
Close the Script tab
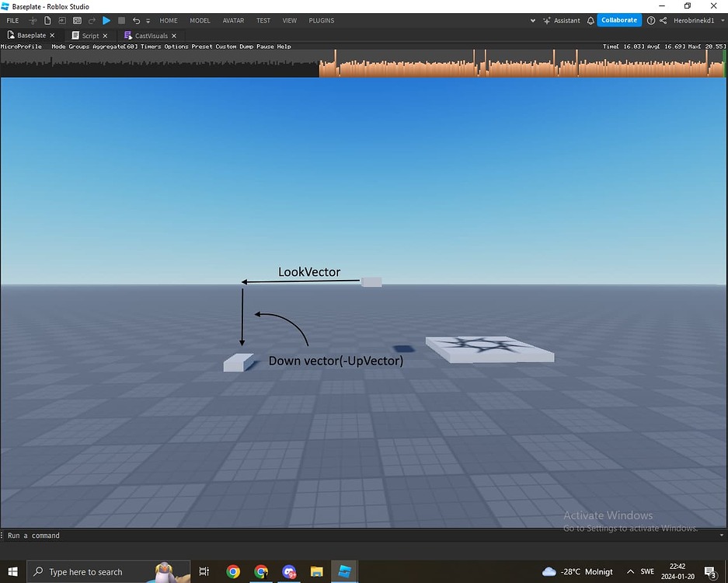pos(106,36)
